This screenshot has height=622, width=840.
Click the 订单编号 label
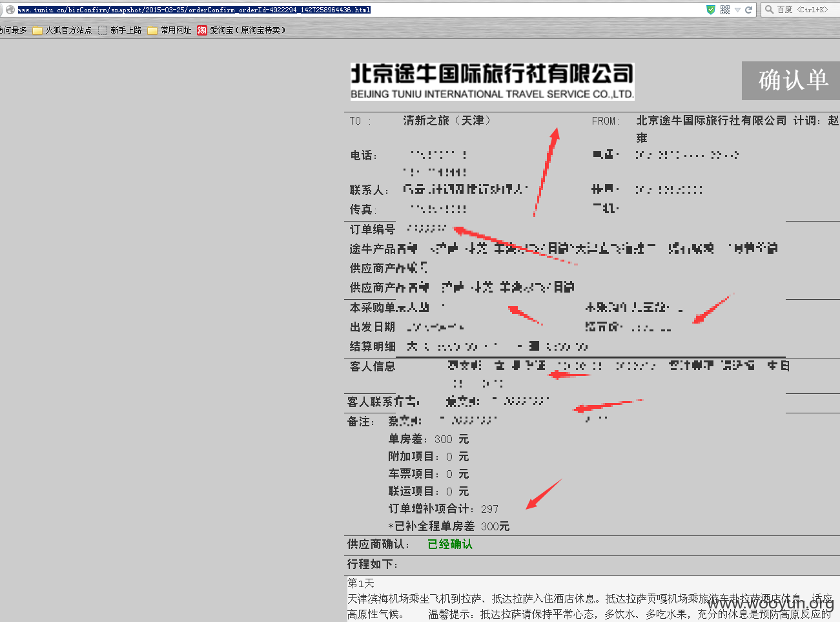pyautogui.click(x=372, y=229)
